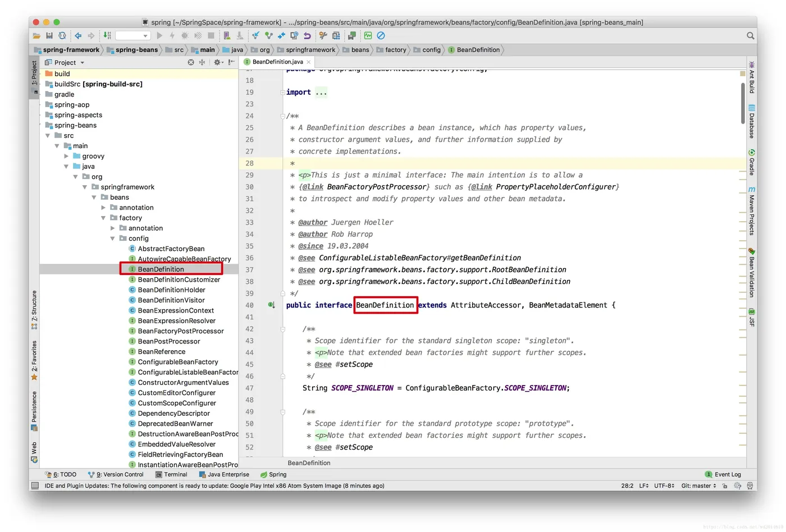The height and width of the screenshot is (532, 786).
Task: Select AbstractFactoryBean in the project tree
Action: coord(171,249)
